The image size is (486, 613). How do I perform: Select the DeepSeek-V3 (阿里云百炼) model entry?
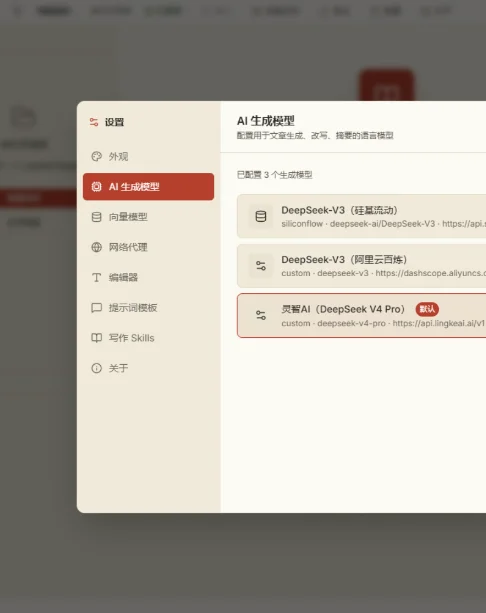[361, 266]
